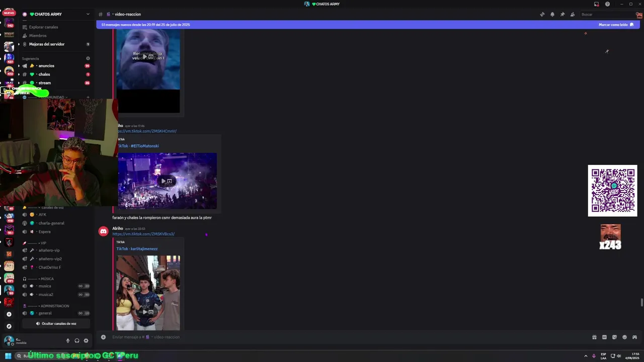Open the taskbar volume icon
Viewport: 644px width, 362px height.
coord(618,356)
